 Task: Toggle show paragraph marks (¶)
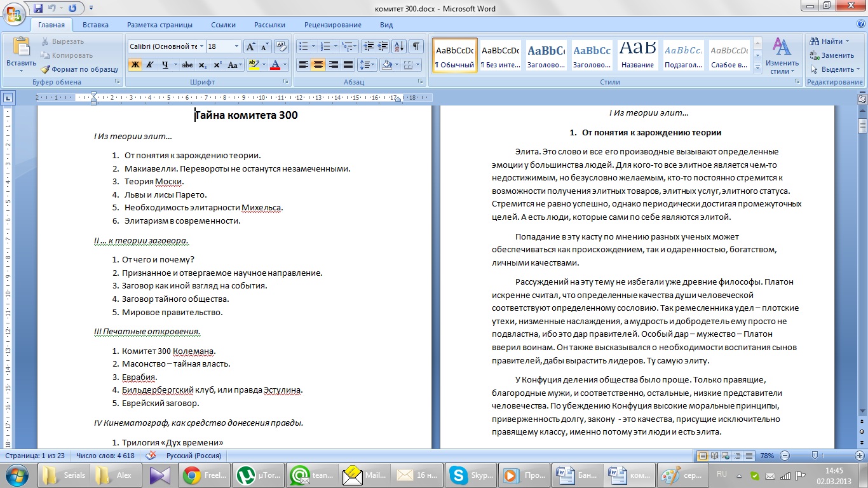(x=416, y=46)
